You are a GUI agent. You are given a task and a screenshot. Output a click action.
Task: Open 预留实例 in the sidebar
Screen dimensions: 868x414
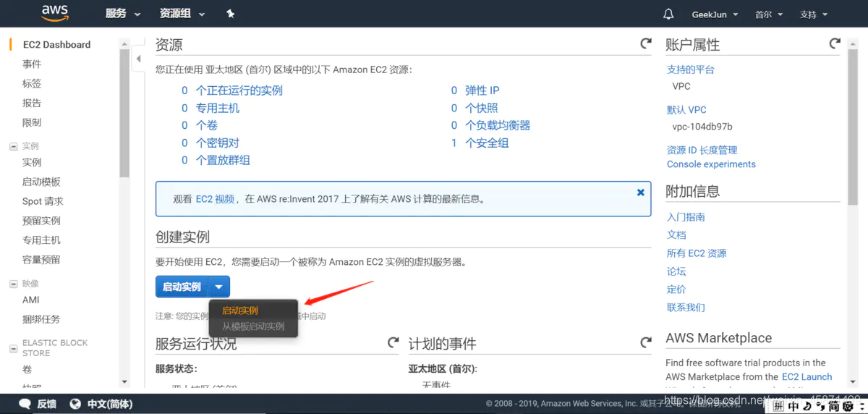[x=41, y=221]
